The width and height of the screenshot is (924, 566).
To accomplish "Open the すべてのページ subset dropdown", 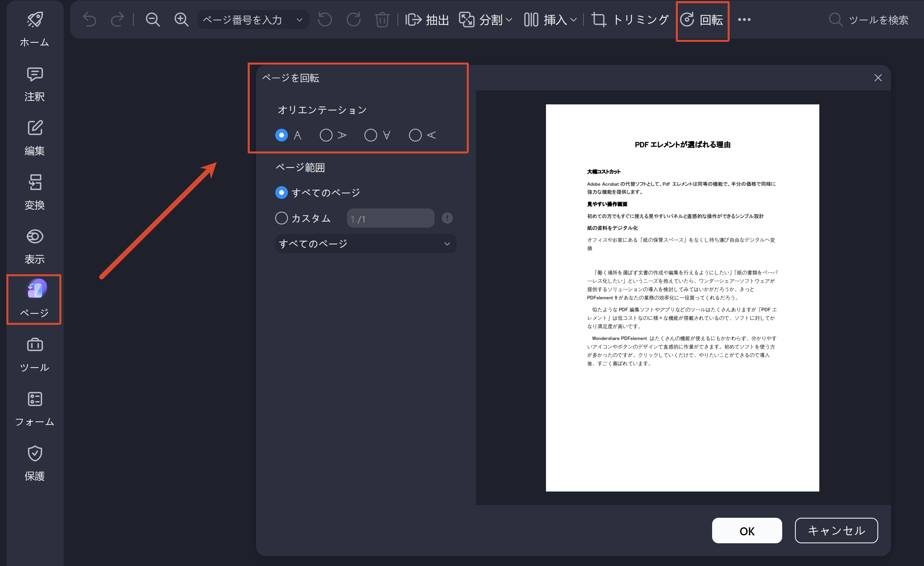I will (366, 244).
